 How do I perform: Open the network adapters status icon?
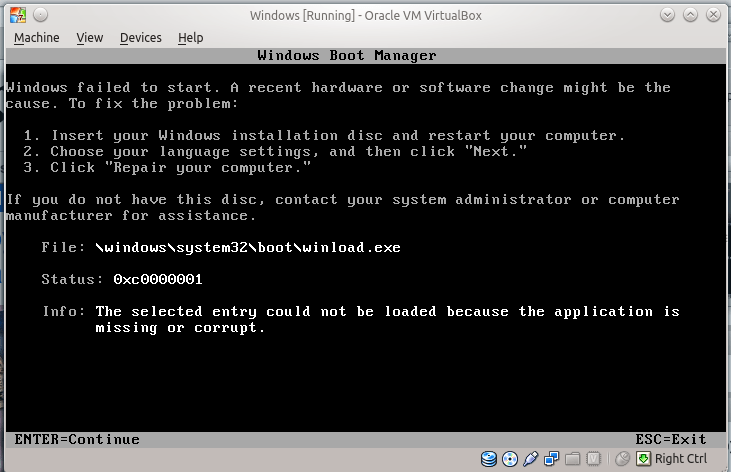coord(552,459)
